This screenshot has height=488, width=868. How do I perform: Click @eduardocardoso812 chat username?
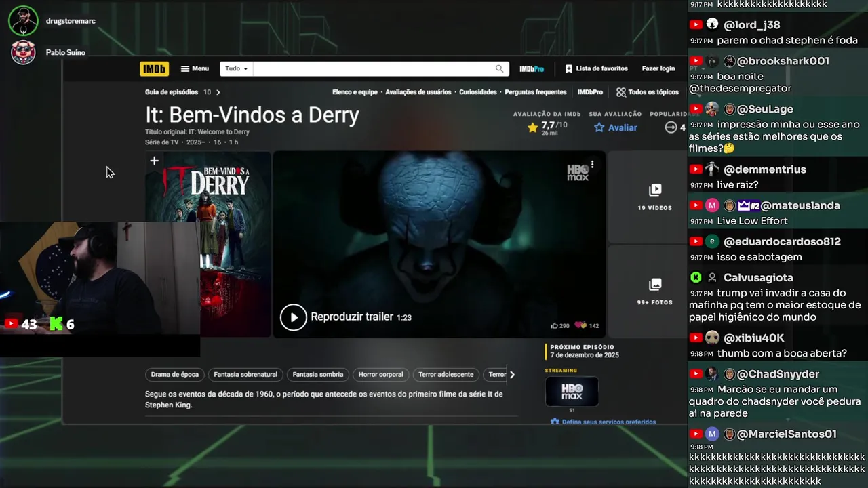pos(782,241)
